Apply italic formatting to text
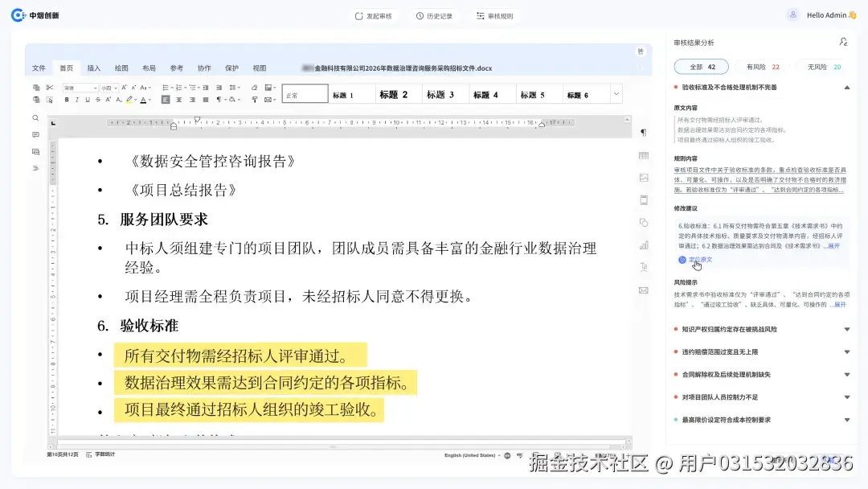The width and height of the screenshot is (868, 489). [x=78, y=98]
